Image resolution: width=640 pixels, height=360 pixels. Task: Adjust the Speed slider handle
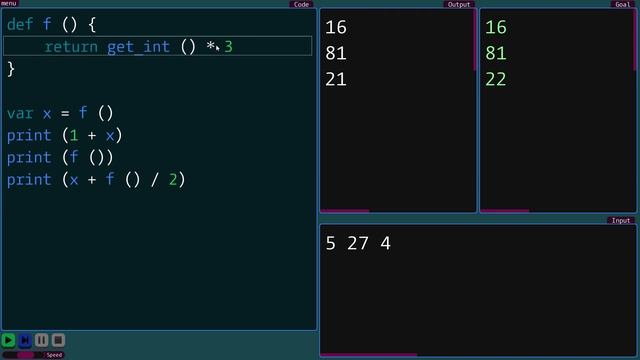(25, 355)
